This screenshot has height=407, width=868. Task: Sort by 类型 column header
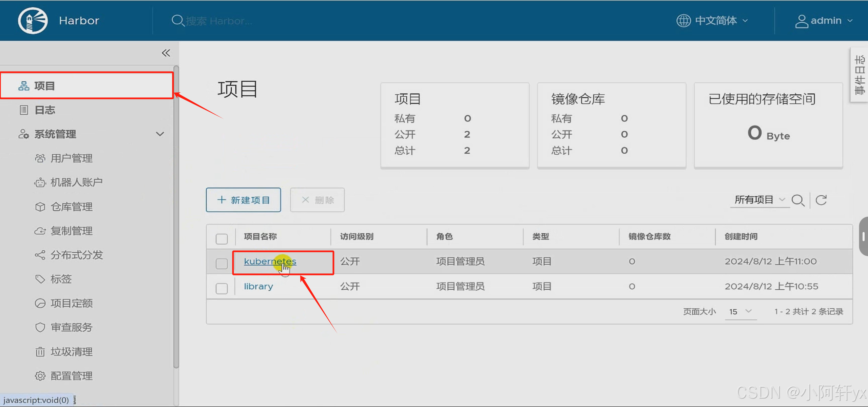(540, 236)
